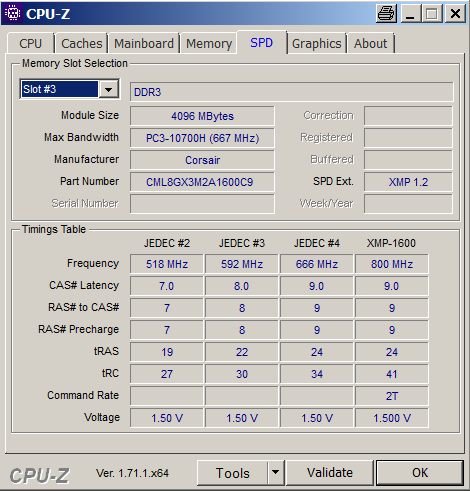Viewport: 470px width, 491px height.
Task: Click the JEDEC #2 column header
Action: (167, 243)
